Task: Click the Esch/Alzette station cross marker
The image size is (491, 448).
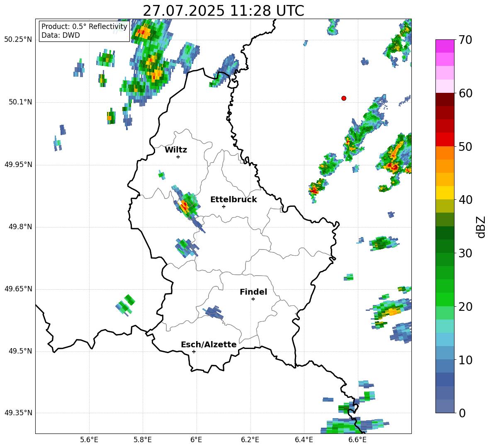Action: [x=194, y=351]
